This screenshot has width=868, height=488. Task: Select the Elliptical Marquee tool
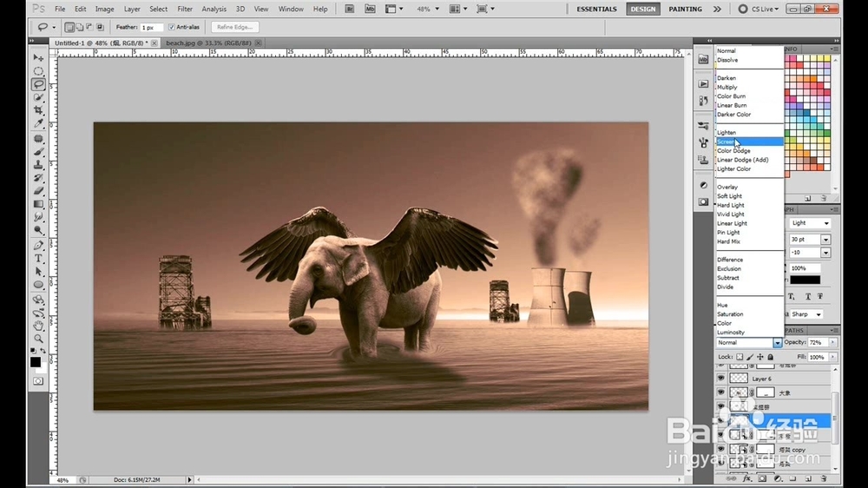38,71
